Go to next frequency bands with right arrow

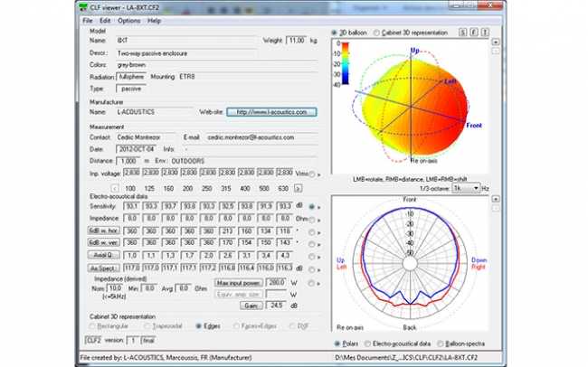(298, 188)
